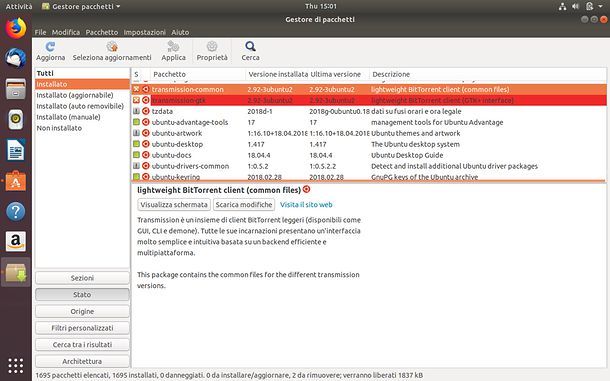
Task: Click the Ubuntu support icon for ubuntu-desktop
Action: [145, 144]
